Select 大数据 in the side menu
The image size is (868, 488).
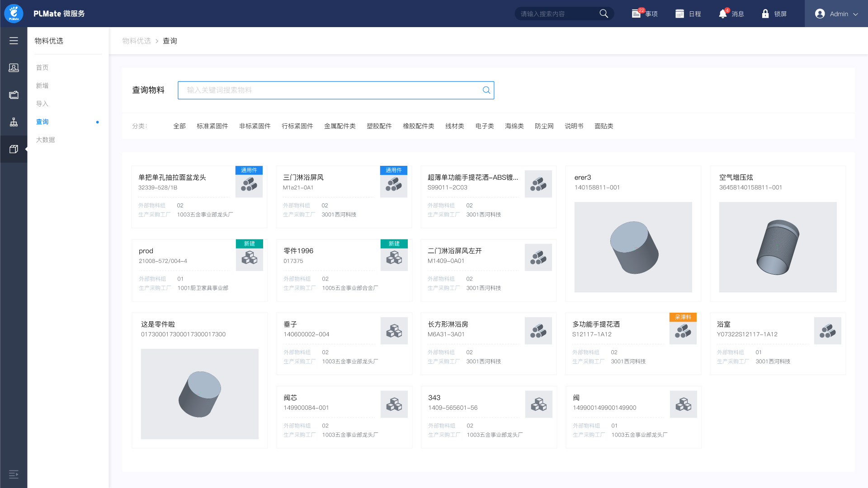pos(46,140)
